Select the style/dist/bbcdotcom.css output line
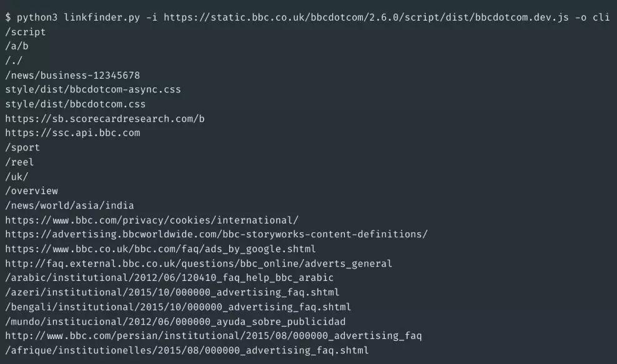This screenshot has height=364, width=617. tap(76, 104)
